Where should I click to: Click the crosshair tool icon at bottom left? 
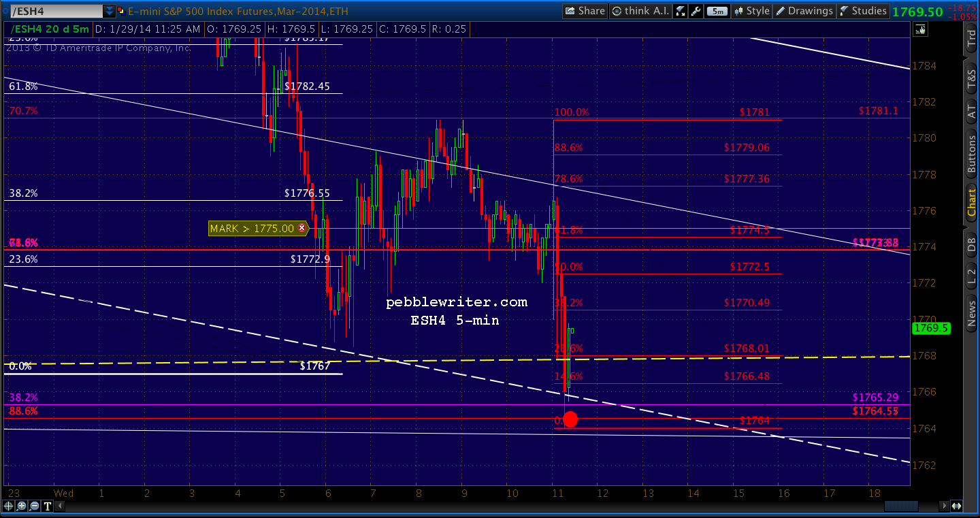[x=9, y=506]
